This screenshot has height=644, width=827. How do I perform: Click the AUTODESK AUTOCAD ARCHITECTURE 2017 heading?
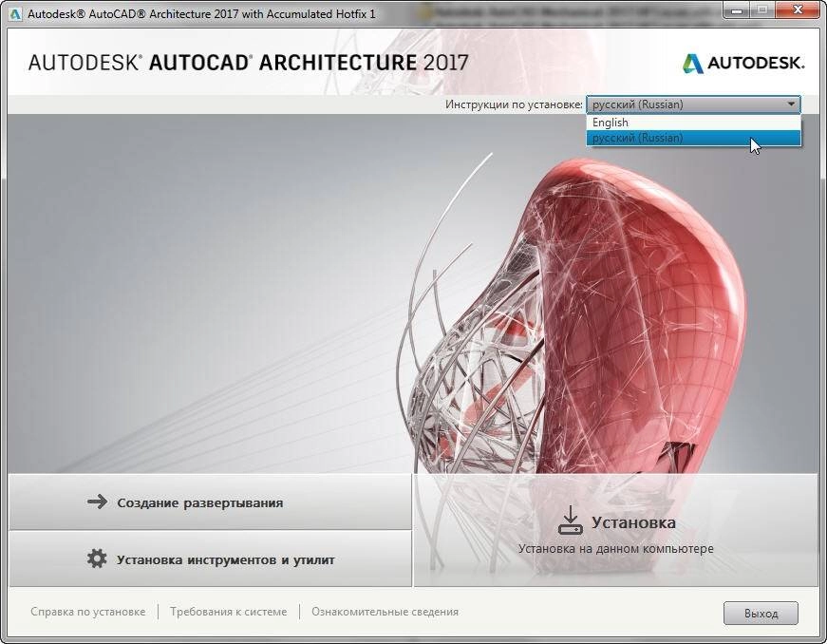click(x=249, y=63)
